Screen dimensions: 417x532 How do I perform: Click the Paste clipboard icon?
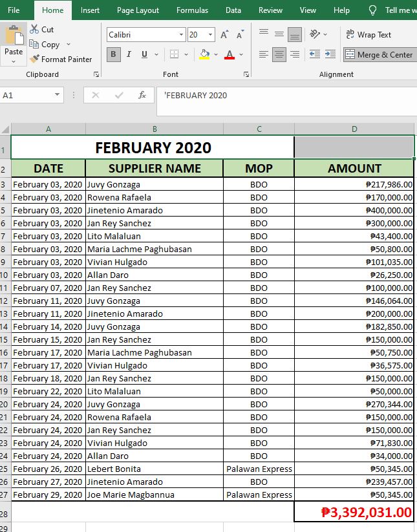tap(14, 35)
